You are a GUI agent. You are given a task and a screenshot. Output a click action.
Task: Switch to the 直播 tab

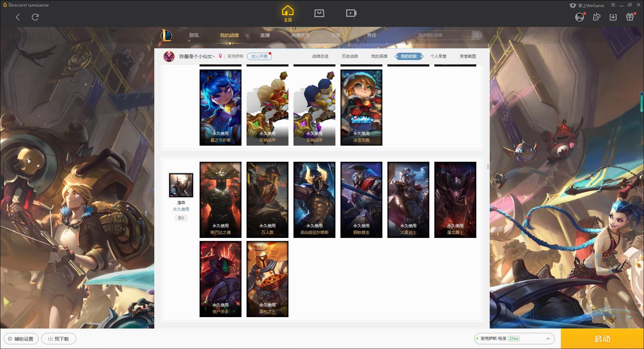(x=265, y=35)
